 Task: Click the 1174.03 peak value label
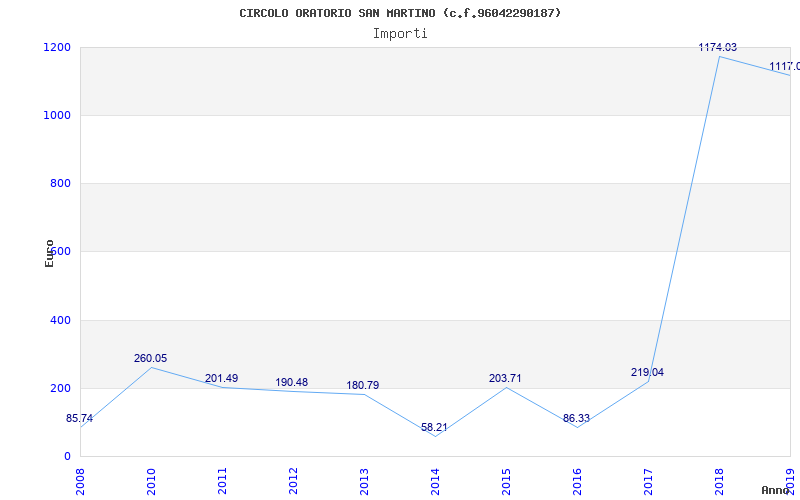pyautogui.click(x=718, y=47)
